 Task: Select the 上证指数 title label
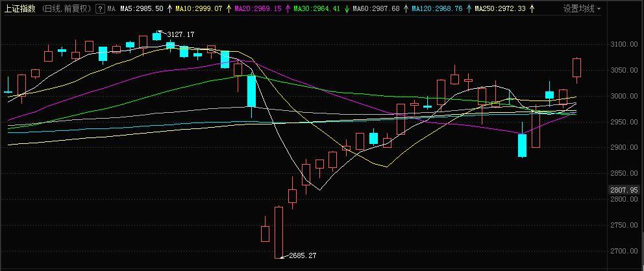[x=21, y=8]
